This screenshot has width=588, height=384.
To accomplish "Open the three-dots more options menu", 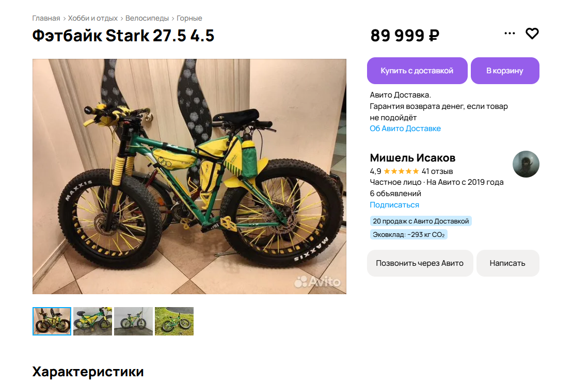I will (510, 34).
